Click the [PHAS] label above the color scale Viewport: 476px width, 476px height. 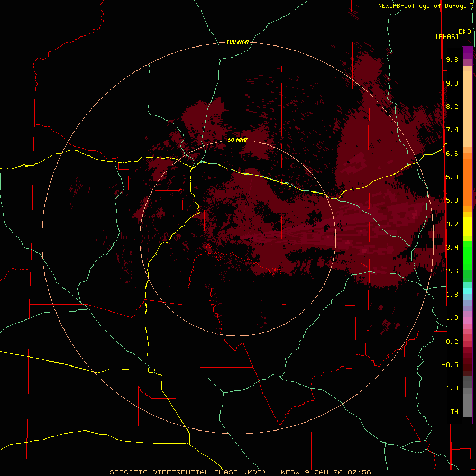(447, 36)
